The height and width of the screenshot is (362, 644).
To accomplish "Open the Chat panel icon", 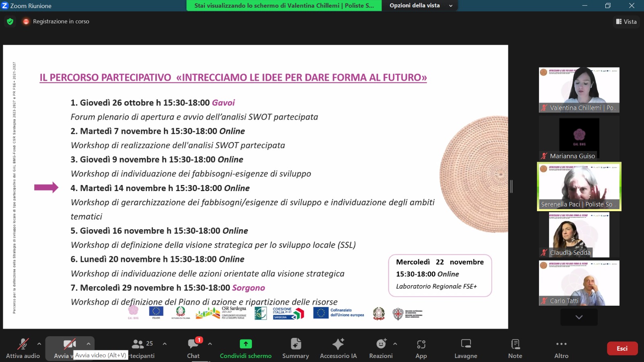I will click(x=193, y=344).
